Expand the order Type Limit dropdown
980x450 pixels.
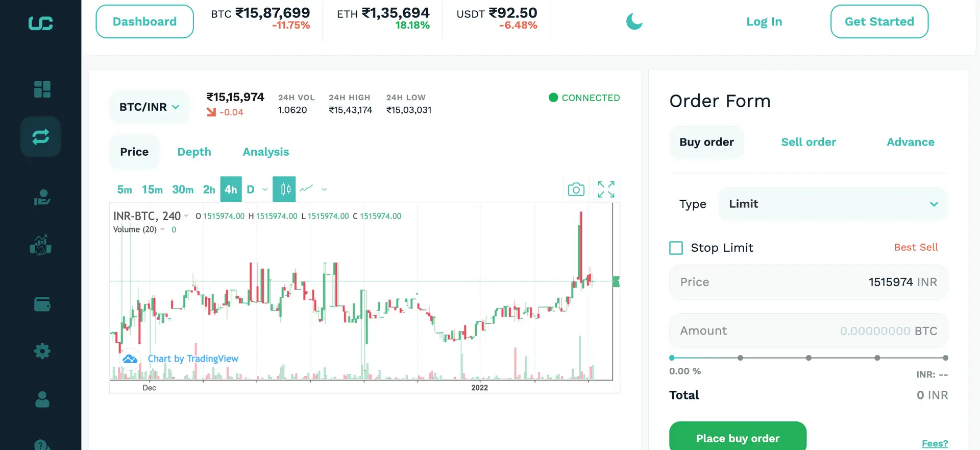pos(833,204)
